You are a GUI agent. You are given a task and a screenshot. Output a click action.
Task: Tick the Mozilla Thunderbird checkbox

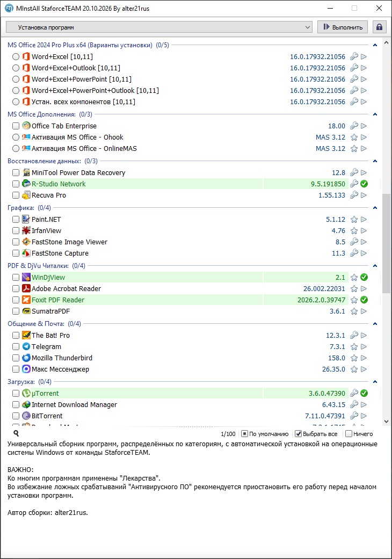16,358
